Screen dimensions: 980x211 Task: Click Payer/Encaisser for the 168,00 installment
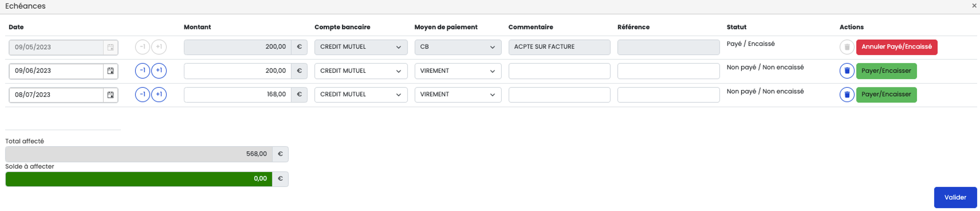[x=886, y=95]
